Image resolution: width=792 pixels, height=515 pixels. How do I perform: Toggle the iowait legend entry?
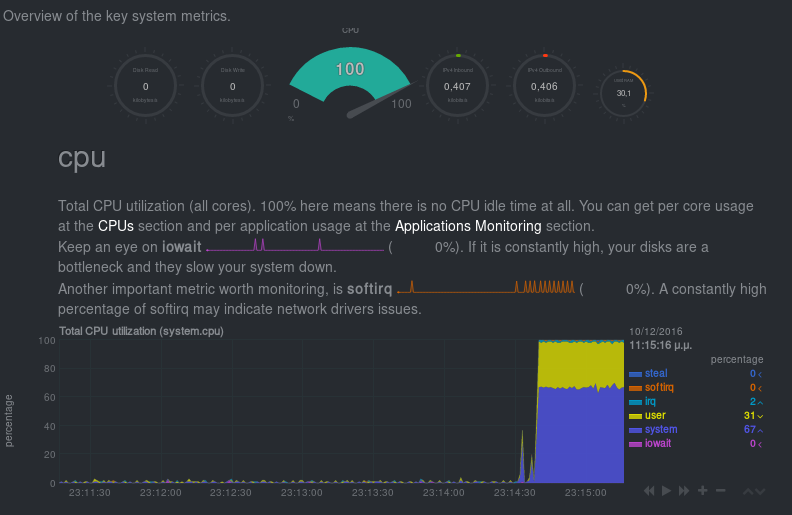[657, 443]
